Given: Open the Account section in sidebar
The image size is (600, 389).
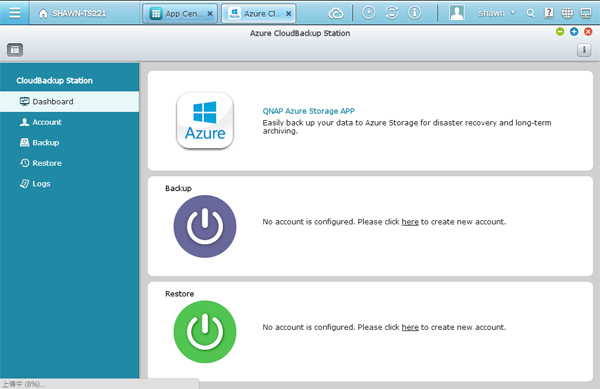Looking at the screenshot, I should point(70,122).
